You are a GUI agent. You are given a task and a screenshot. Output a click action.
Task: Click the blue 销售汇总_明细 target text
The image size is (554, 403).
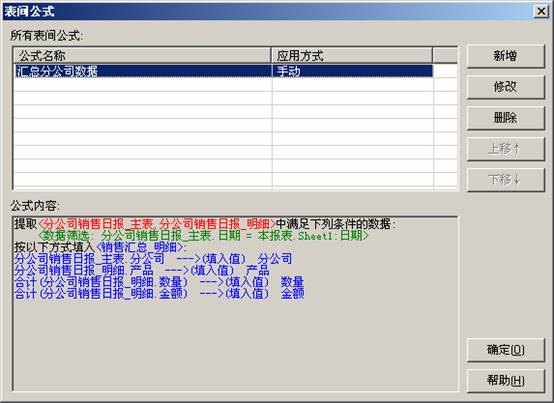tap(140, 247)
